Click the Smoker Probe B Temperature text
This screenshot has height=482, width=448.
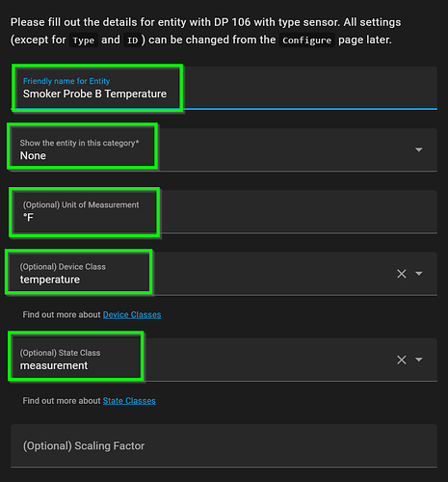pyautogui.click(x=94, y=94)
